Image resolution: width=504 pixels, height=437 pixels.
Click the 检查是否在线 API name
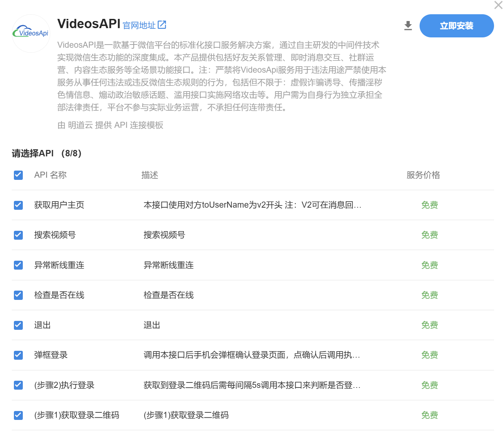tap(59, 295)
